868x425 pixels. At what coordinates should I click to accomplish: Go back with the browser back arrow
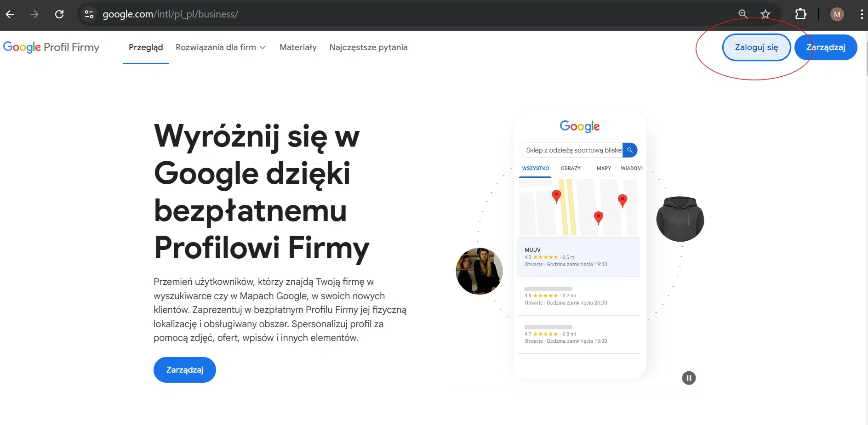point(10,14)
